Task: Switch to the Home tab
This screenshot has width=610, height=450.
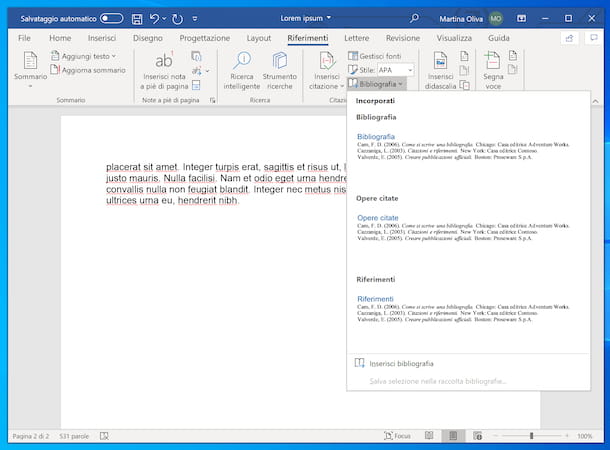Action: coord(60,38)
